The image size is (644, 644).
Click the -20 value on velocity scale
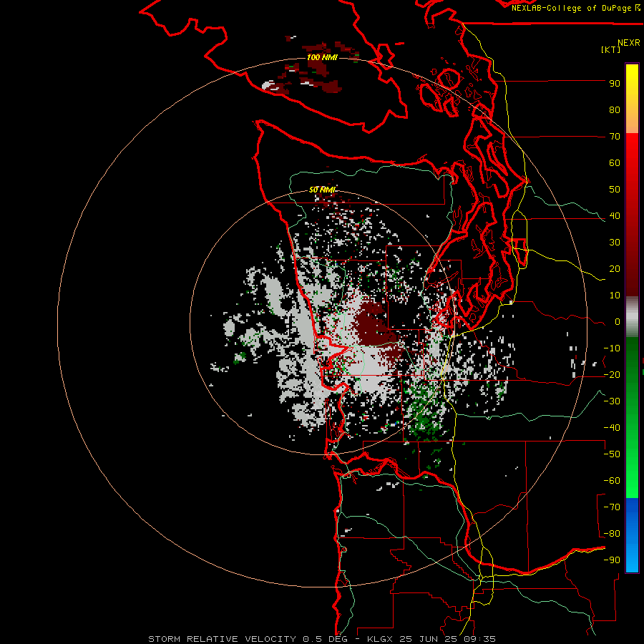pos(612,375)
